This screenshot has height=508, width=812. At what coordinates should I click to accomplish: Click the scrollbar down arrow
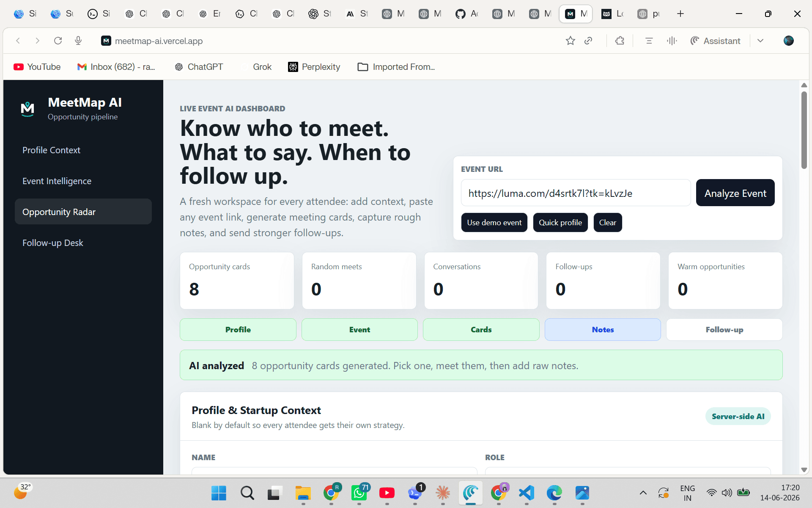[804, 470]
